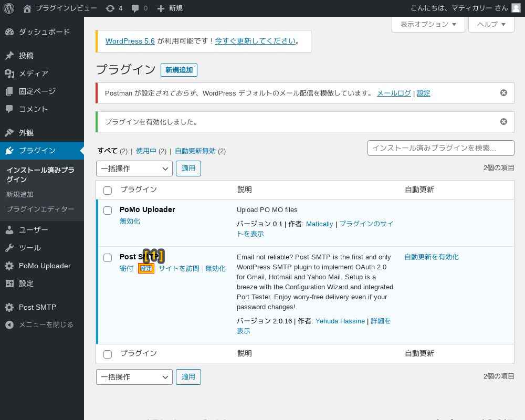Open the メールログ link in Postman notice
Image resolution: width=525 pixels, height=420 pixels.
tap(394, 93)
